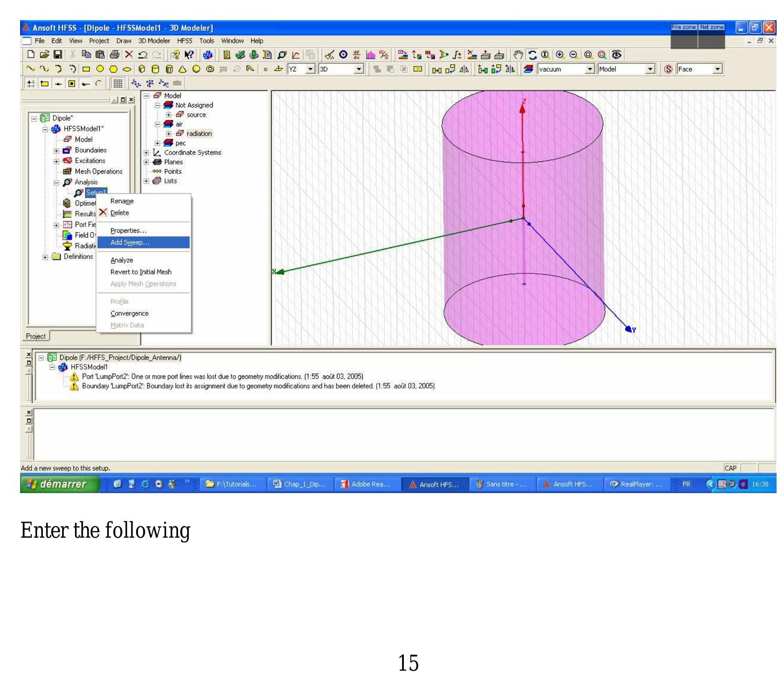Open the plane selector showing YZ

pos(310,69)
